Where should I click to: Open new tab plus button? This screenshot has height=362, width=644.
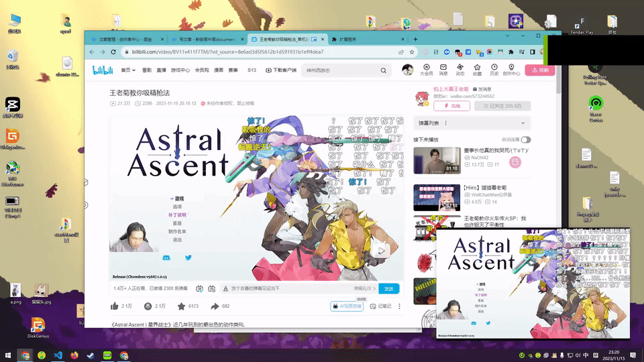pyautogui.click(x=415, y=40)
